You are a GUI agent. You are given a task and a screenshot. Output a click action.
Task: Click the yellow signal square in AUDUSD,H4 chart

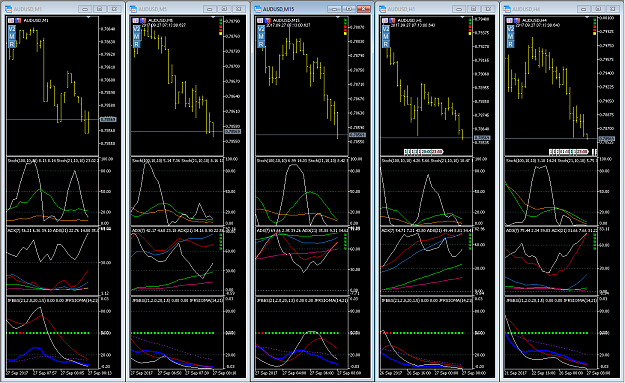595,33
